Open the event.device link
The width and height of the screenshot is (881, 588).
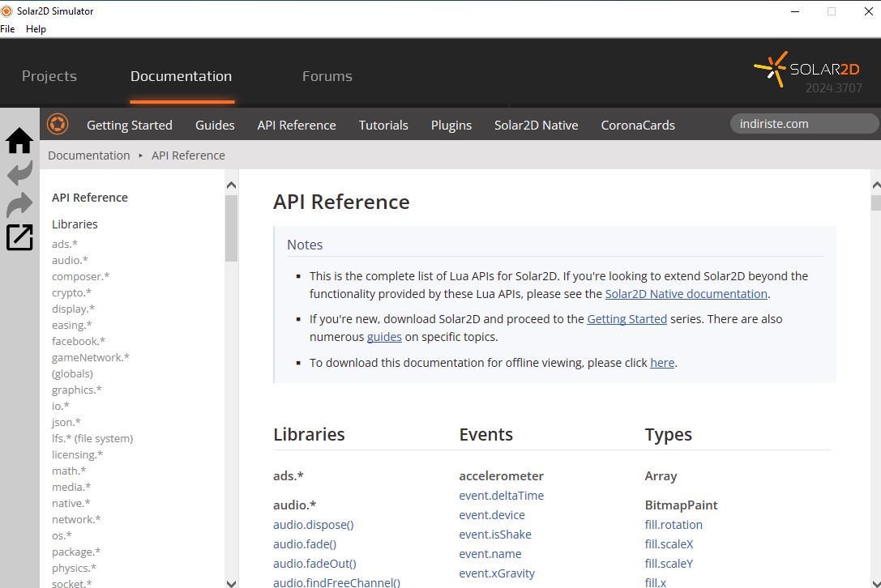coord(492,515)
